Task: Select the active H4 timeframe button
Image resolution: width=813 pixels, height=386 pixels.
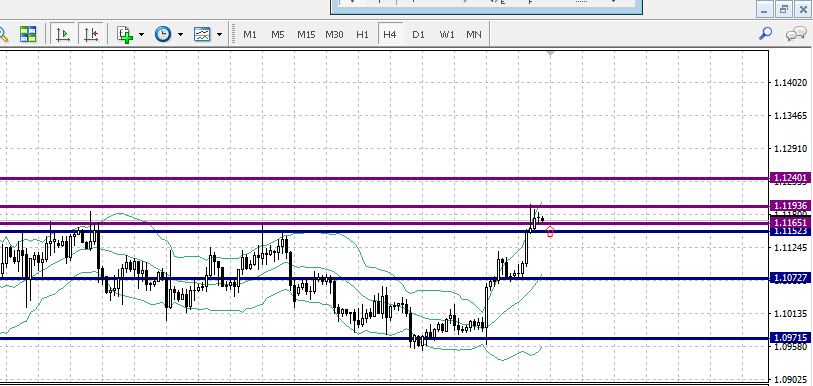Action: point(390,35)
